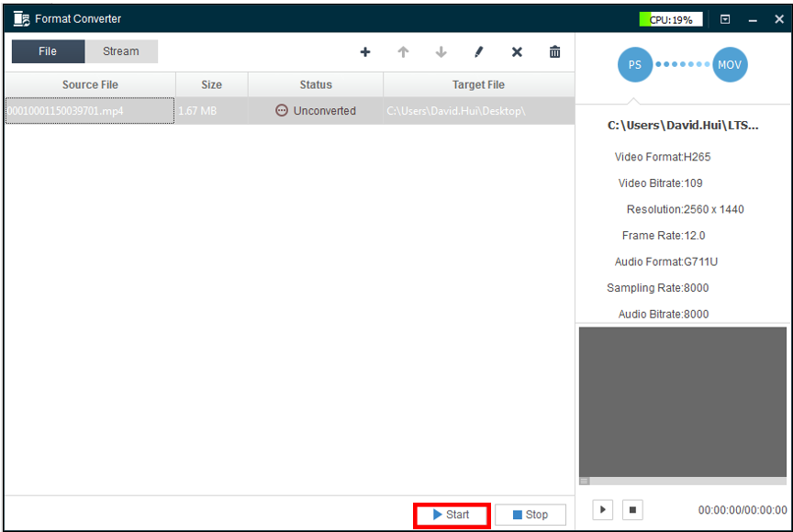Open the title bar dropdown menu icon
The image size is (793, 532).
pos(725,19)
